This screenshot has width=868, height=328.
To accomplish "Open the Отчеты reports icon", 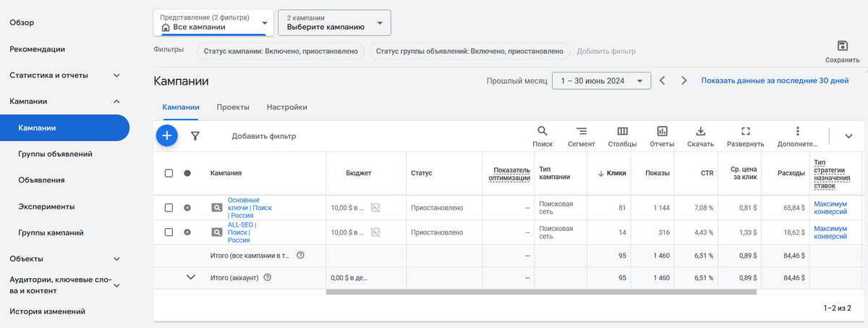I will point(662,135).
